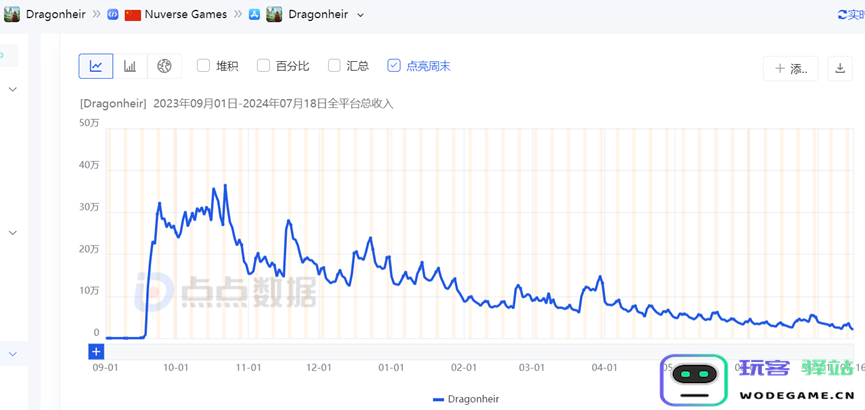Click the 04-01 label on the time axis
The height and width of the screenshot is (410, 865).
point(604,367)
